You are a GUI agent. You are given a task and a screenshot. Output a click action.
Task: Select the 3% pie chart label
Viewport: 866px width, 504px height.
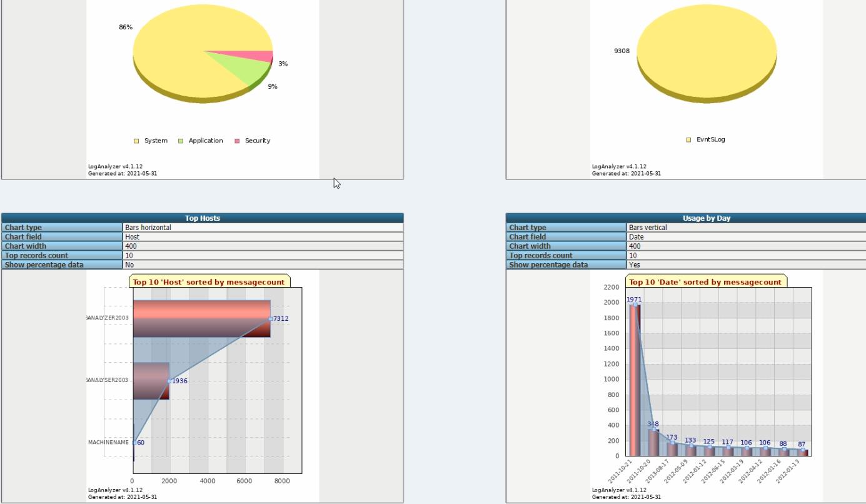pyautogui.click(x=283, y=64)
